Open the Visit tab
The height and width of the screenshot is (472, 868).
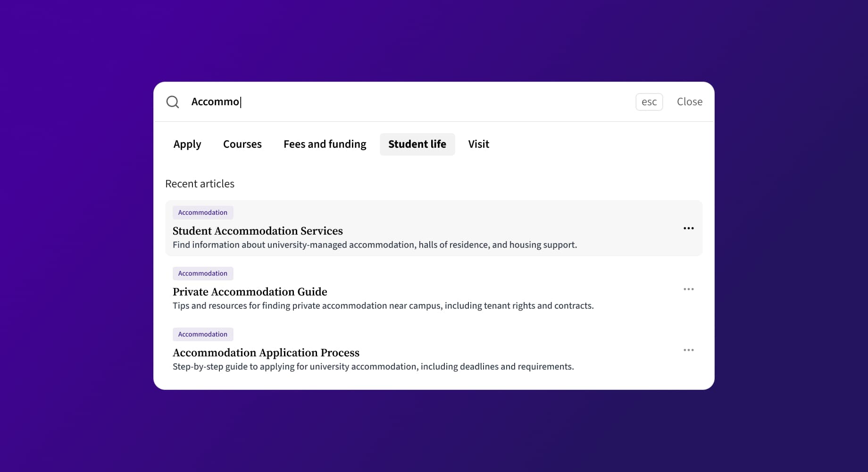[x=478, y=144]
